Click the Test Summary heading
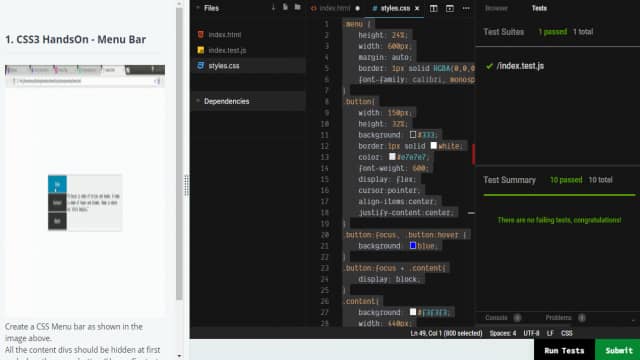Viewport: 640px width, 360px height. tap(509, 180)
